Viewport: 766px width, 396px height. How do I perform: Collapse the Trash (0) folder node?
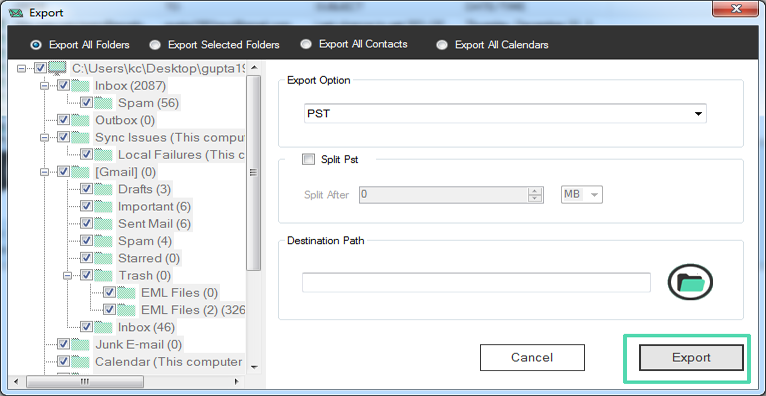67,275
